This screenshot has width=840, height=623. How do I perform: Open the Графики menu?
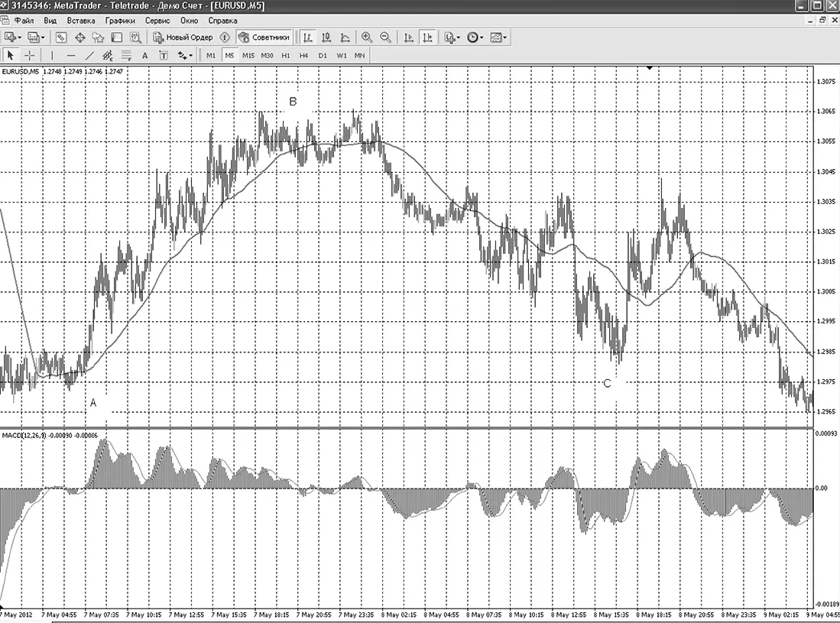(120, 21)
